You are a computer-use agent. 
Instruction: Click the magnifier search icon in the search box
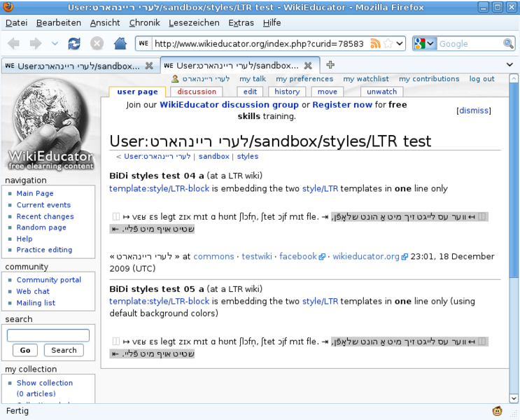coord(507,43)
